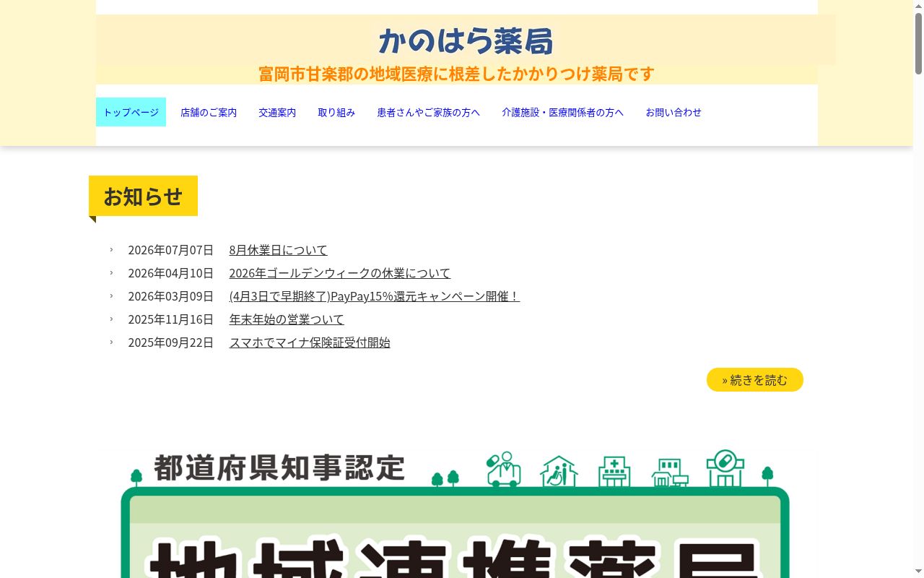Image resolution: width=924 pixels, height=578 pixels.
Task: Click the お知らせ section heading
Action: 143,196
